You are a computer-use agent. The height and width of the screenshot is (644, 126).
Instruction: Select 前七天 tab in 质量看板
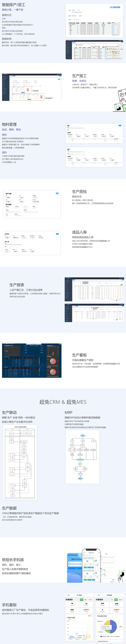[x=120, y=600]
